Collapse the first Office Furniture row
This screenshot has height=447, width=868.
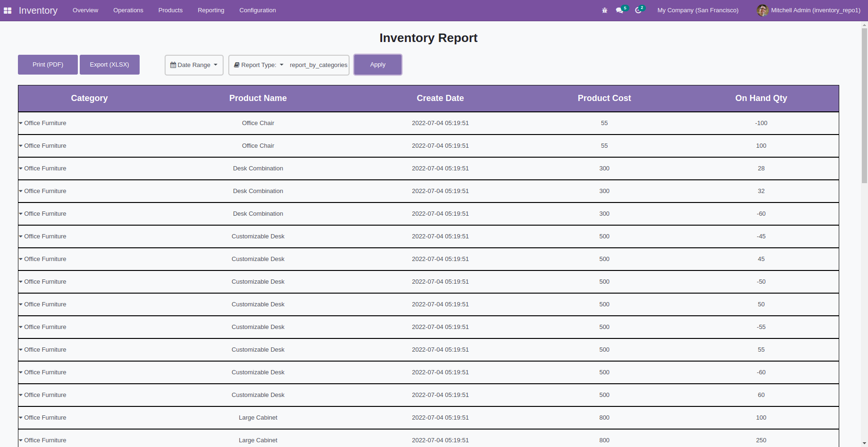pos(21,123)
